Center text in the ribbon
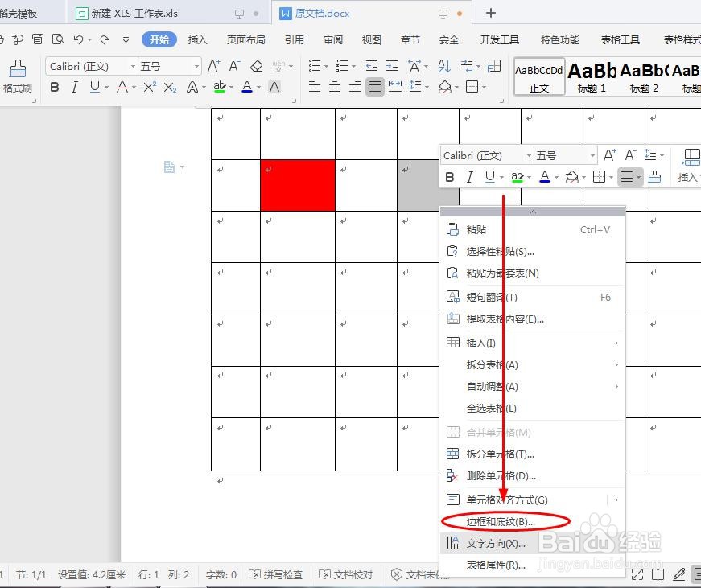 click(335, 86)
